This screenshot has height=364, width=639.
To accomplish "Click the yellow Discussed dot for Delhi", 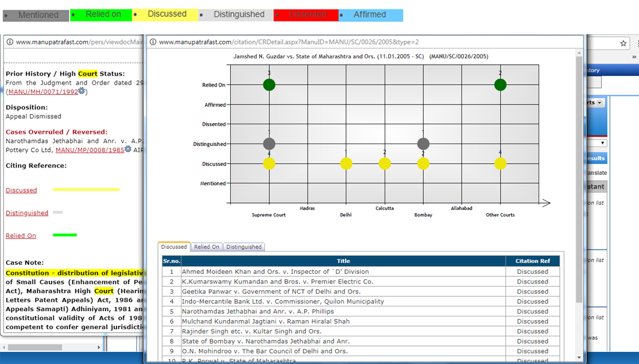I will 346,163.
